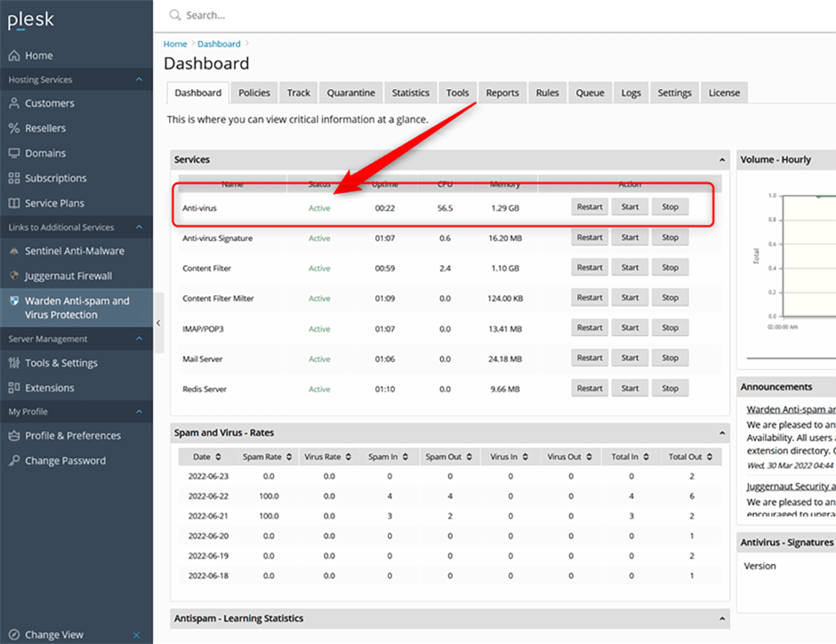Click the Tools & Settings icon
836x644 pixels.
14,363
